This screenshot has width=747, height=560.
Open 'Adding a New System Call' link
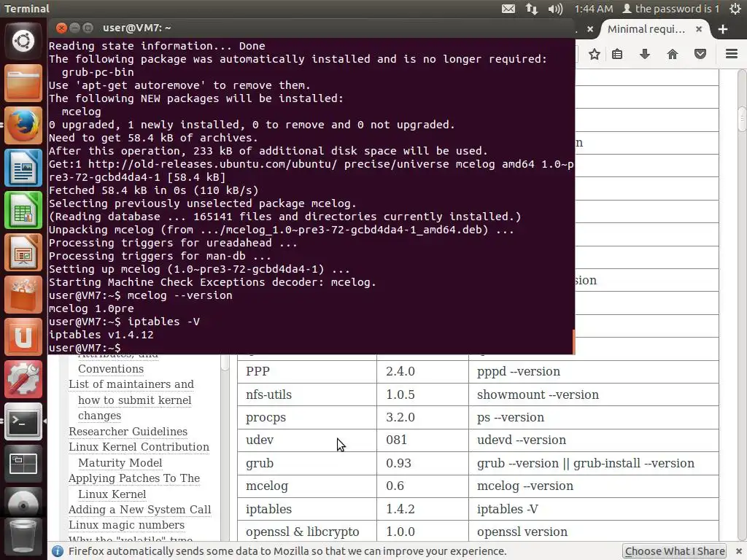tap(139, 510)
